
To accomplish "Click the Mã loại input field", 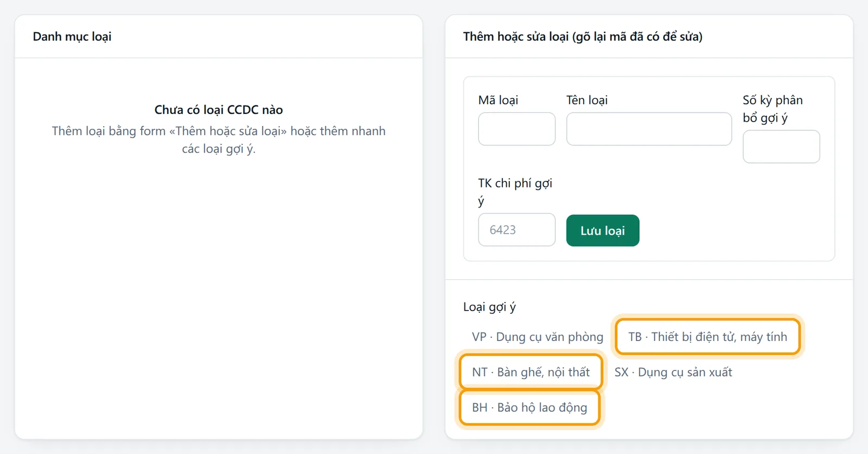I will coord(516,129).
